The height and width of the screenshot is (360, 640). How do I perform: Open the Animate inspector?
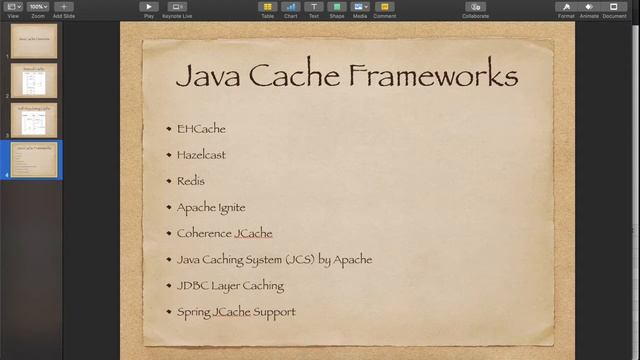point(589,7)
